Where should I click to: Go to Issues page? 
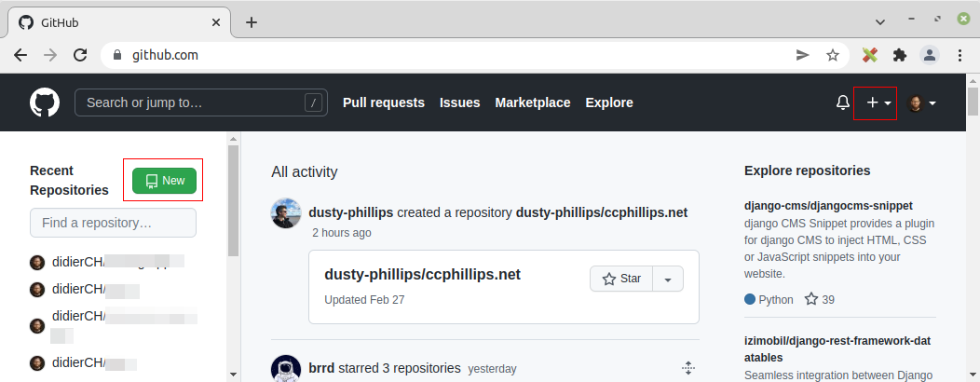(459, 102)
